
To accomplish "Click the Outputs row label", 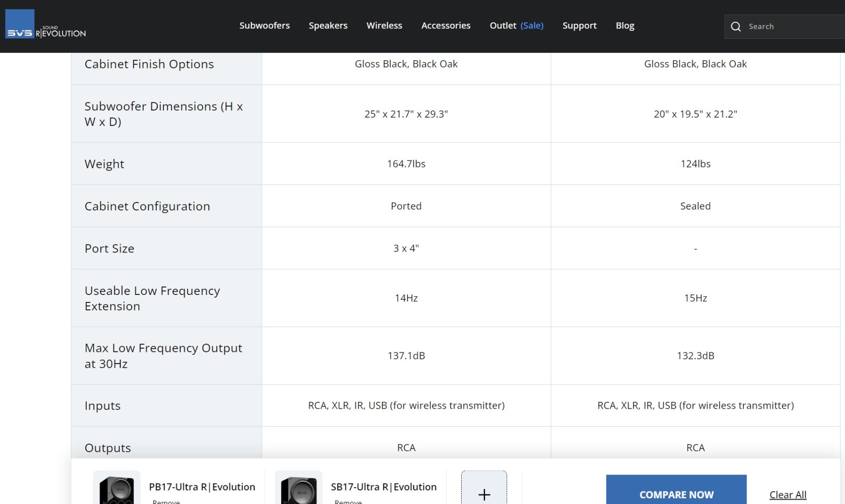I will 108,448.
